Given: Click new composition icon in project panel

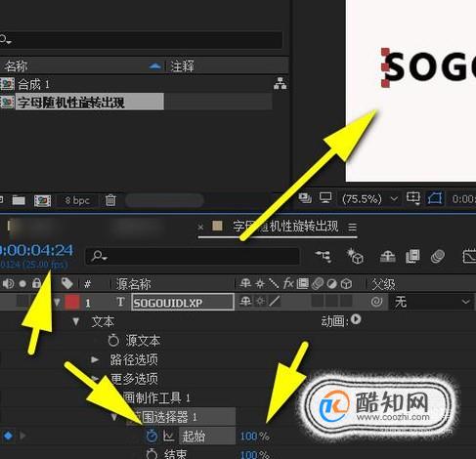Looking at the screenshot, I should [x=43, y=200].
